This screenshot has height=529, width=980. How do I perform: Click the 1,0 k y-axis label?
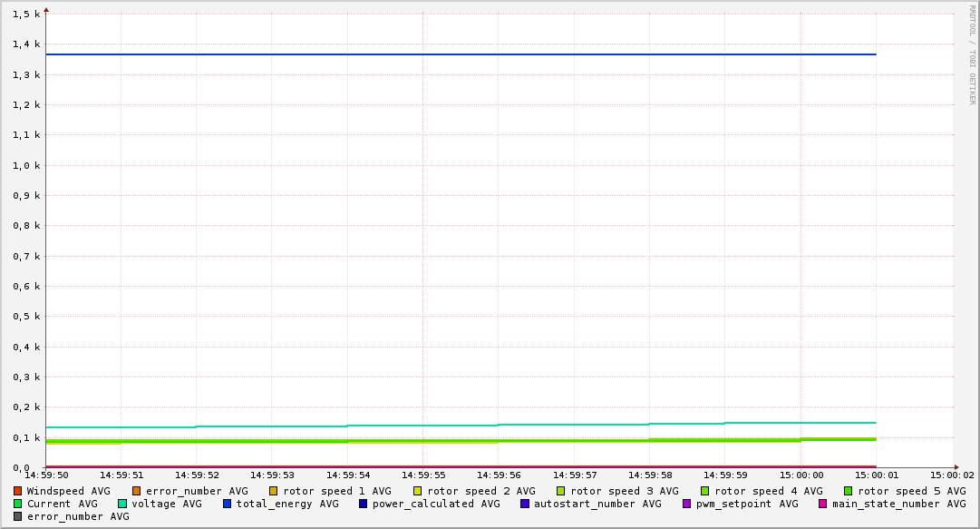point(25,165)
